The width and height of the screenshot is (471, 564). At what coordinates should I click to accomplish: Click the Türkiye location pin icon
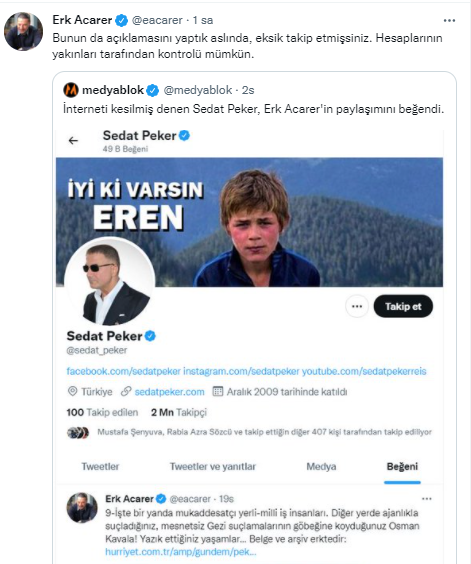click(x=72, y=391)
